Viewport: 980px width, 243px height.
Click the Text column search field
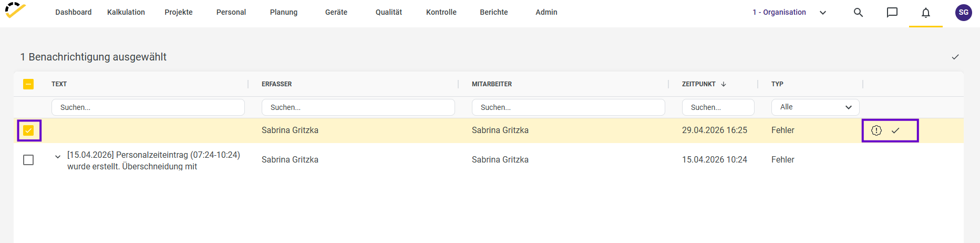(x=148, y=107)
